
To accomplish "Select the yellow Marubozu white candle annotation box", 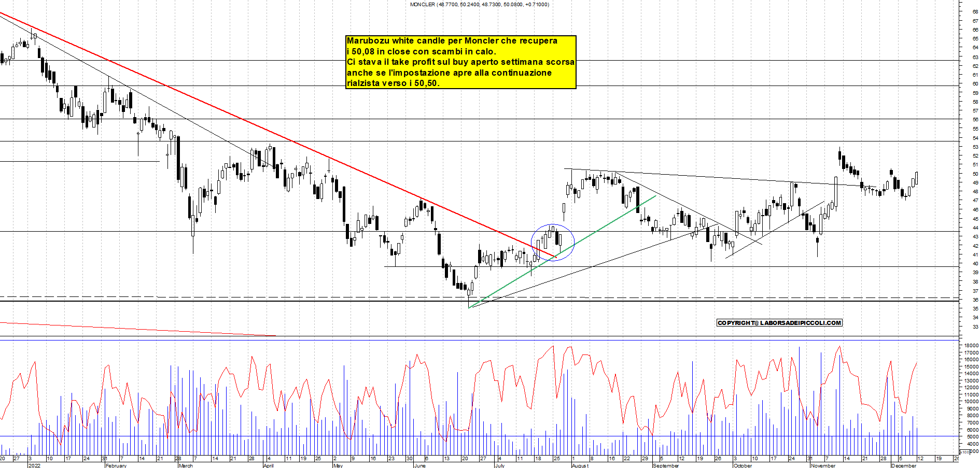I will (x=461, y=62).
